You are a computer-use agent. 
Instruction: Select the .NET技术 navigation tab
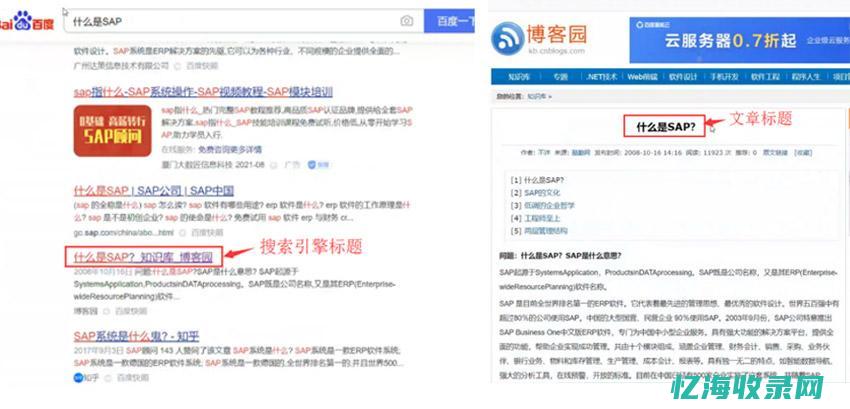[x=602, y=77]
